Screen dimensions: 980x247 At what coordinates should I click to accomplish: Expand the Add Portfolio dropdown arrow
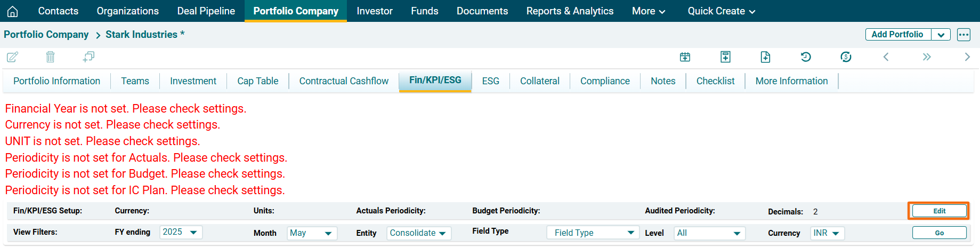click(x=941, y=35)
